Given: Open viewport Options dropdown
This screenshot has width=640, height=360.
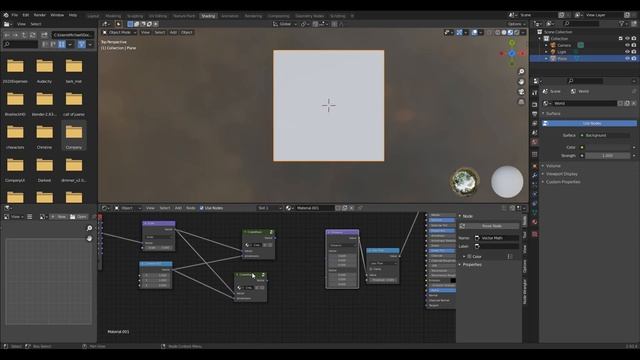Looking at the screenshot, I should [516, 24].
